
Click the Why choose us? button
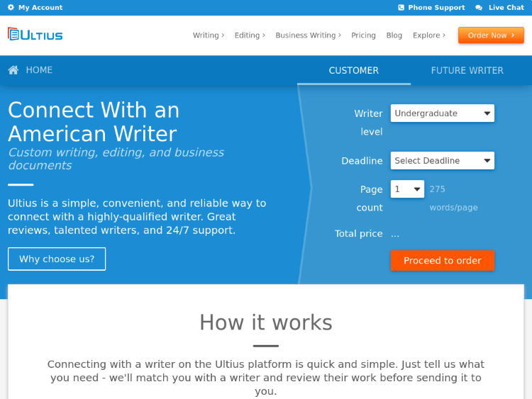click(57, 259)
